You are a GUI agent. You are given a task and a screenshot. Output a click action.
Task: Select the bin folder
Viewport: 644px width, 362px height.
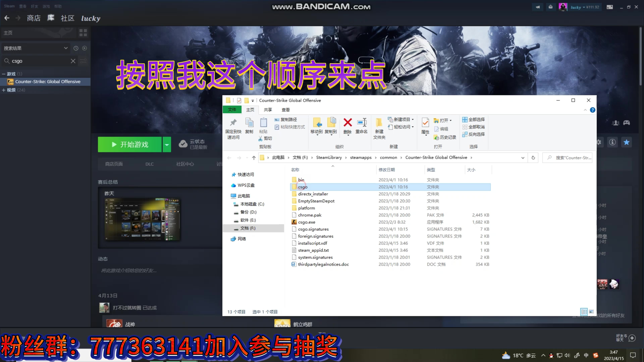[301, 180]
